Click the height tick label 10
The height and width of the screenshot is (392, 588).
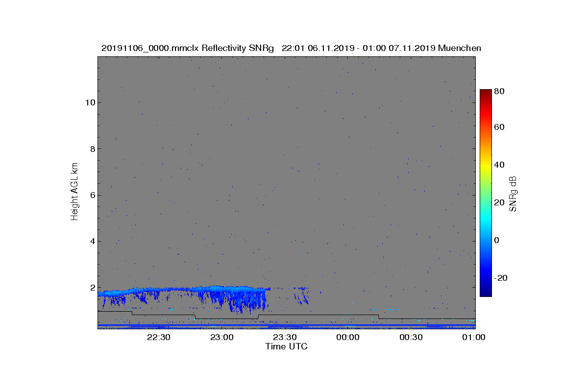coord(90,102)
